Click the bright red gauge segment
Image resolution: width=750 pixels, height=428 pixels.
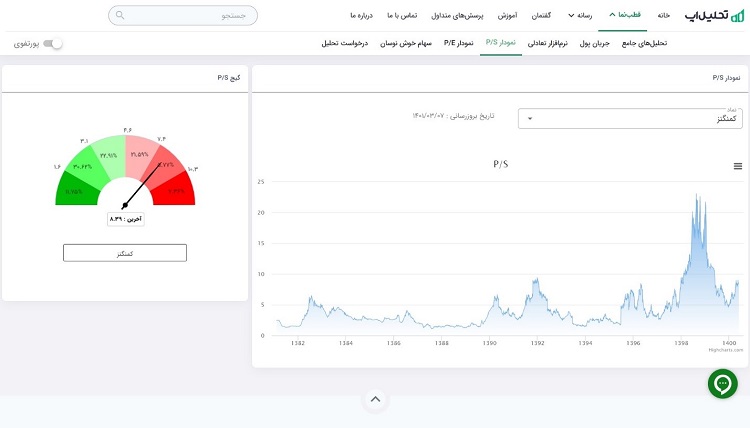(175, 189)
